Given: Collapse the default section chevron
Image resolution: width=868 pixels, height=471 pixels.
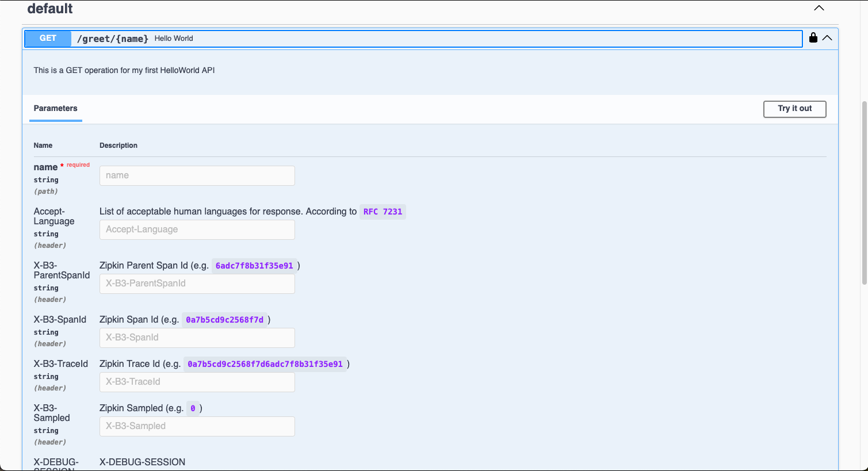Looking at the screenshot, I should click(819, 8).
